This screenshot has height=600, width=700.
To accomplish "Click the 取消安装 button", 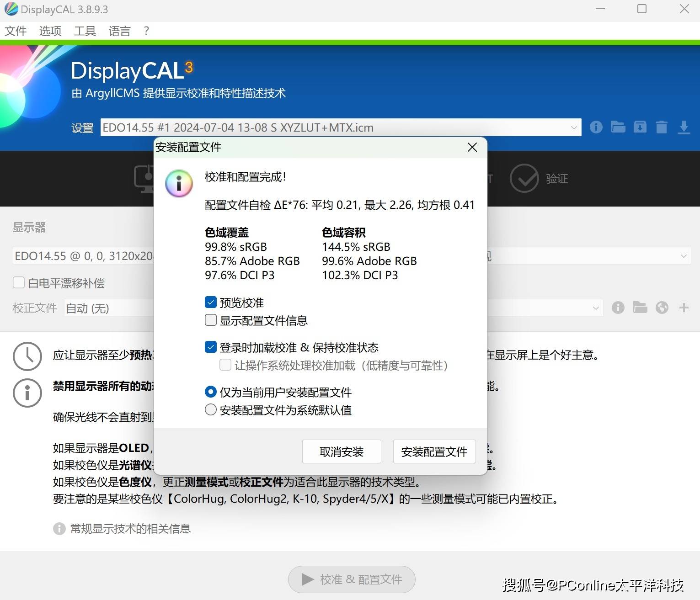I will pyautogui.click(x=342, y=452).
